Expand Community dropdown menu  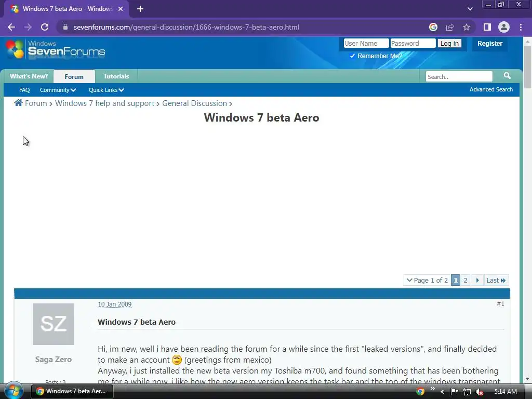tap(58, 90)
